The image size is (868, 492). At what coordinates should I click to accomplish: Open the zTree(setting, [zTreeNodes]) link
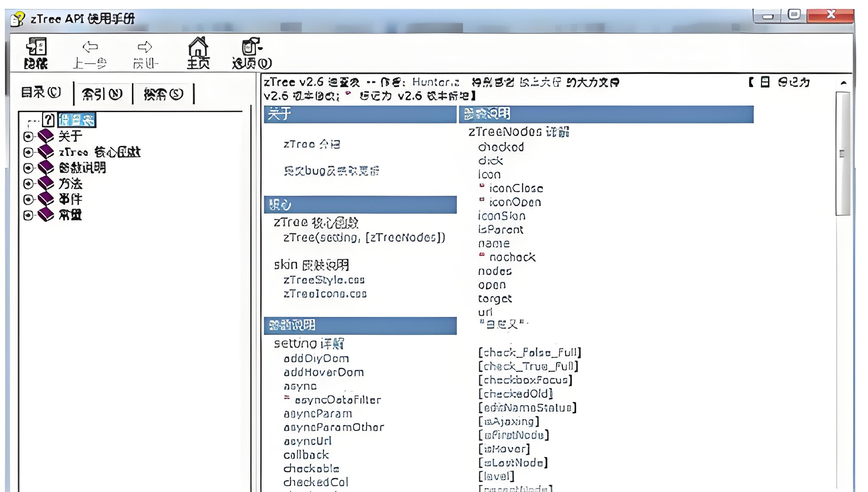coord(364,237)
